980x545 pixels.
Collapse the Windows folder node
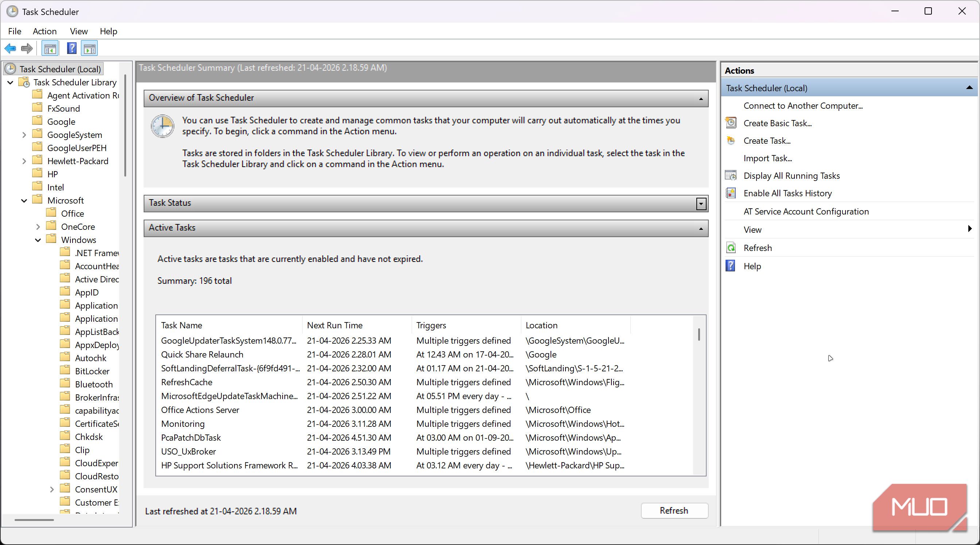(x=38, y=240)
